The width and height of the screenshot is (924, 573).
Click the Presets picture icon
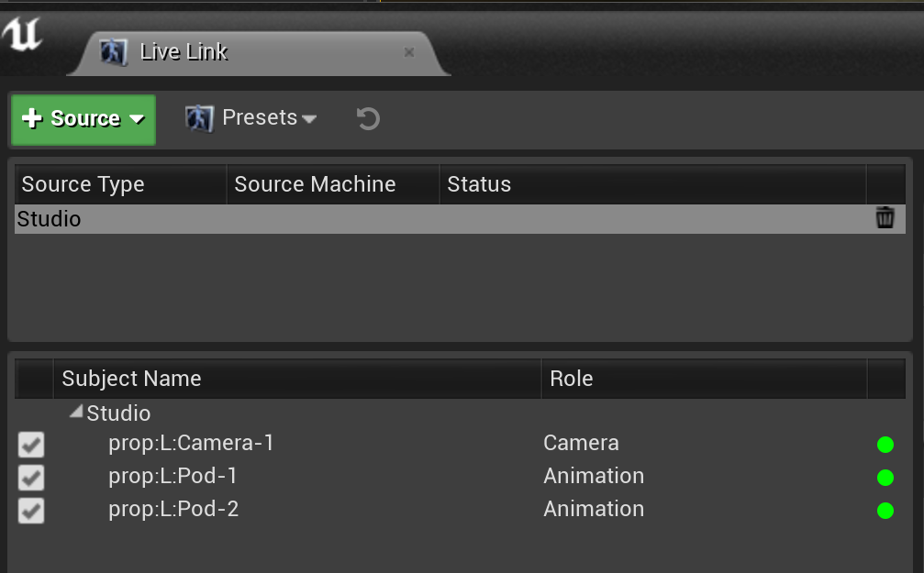click(x=199, y=117)
